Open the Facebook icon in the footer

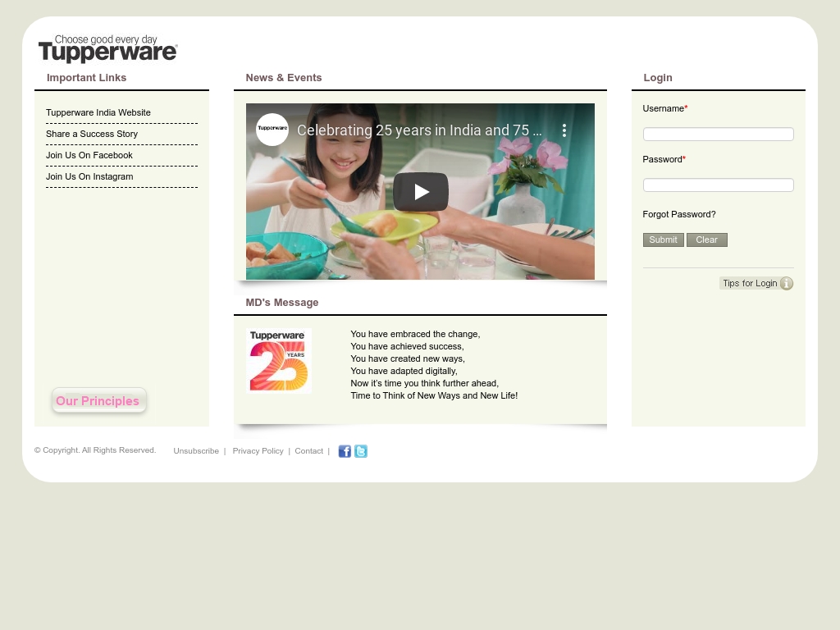click(x=345, y=451)
